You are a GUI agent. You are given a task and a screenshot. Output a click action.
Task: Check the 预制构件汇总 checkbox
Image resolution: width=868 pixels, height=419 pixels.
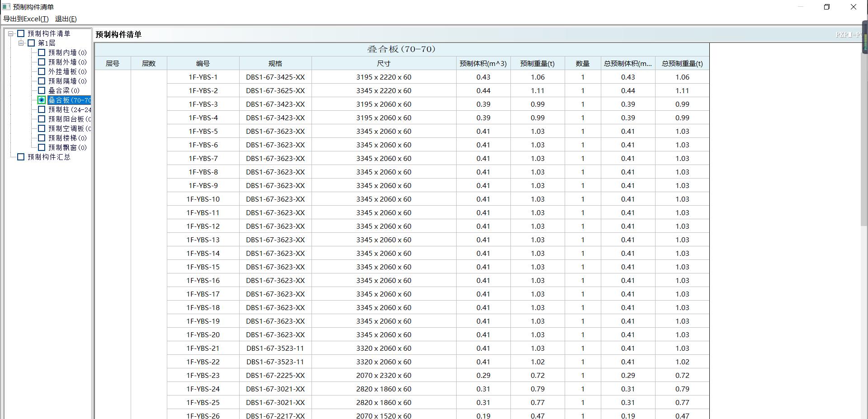pos(21,156)
